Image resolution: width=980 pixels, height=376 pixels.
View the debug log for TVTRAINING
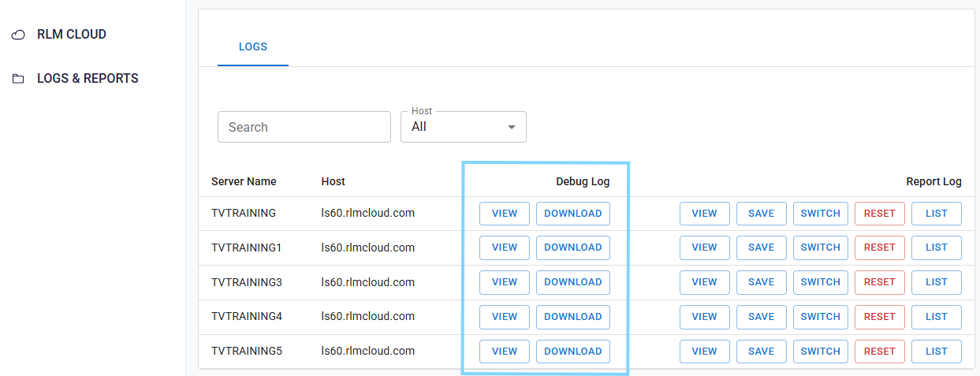tap(505, 214)
